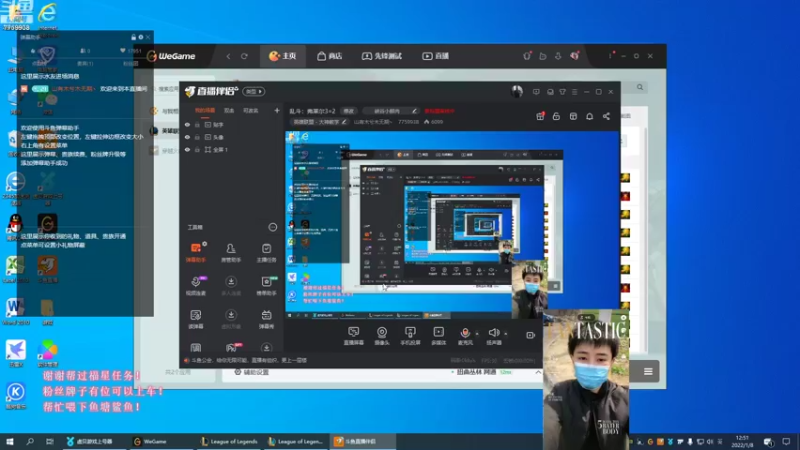Toggle visibility of the 头像 layer
Screen dimensions: 800x450
click(187, 137)
